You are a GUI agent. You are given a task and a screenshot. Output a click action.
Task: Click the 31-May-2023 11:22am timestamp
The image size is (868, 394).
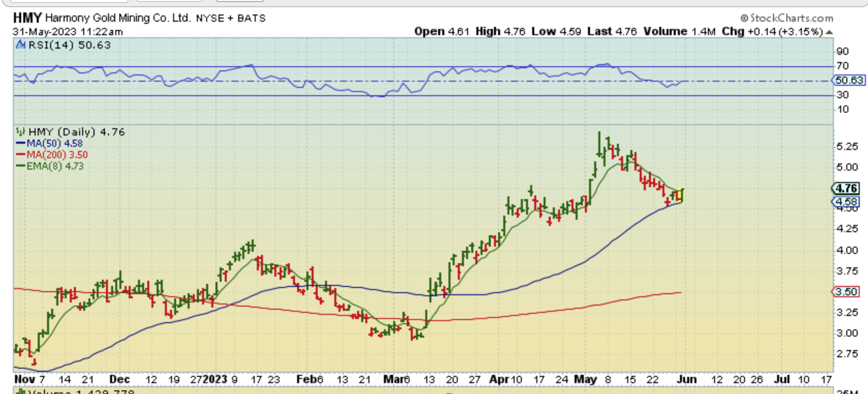[68, 32]
